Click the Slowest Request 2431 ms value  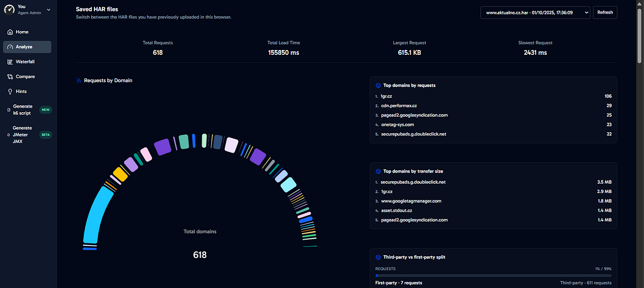coord(536,53)
